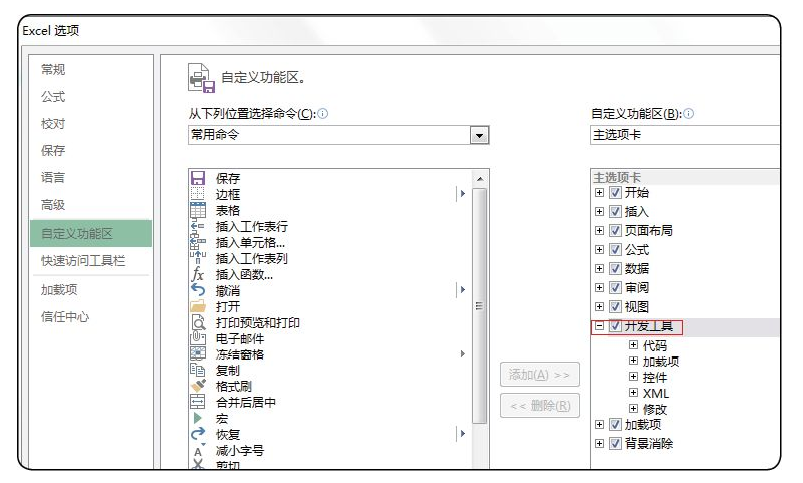The width and height of the screenshot is (803, 483).
Task: Expand the 背景消除 tree node
Action: point(599,443)
